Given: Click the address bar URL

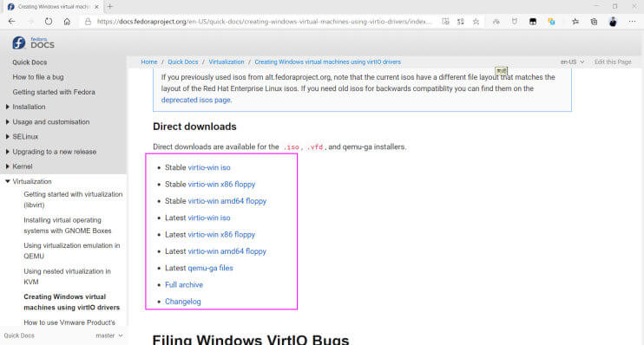Looking at the screenshot, I should [264, 22].
